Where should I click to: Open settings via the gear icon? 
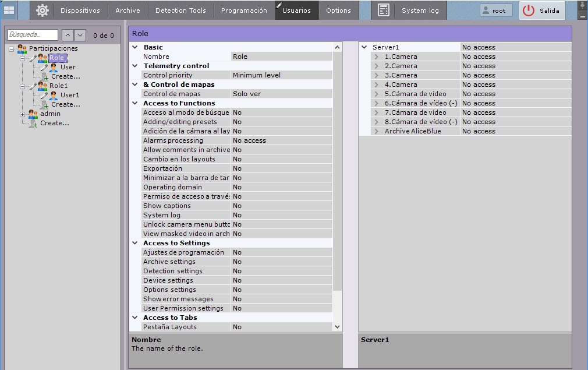[x=42, y=10]
